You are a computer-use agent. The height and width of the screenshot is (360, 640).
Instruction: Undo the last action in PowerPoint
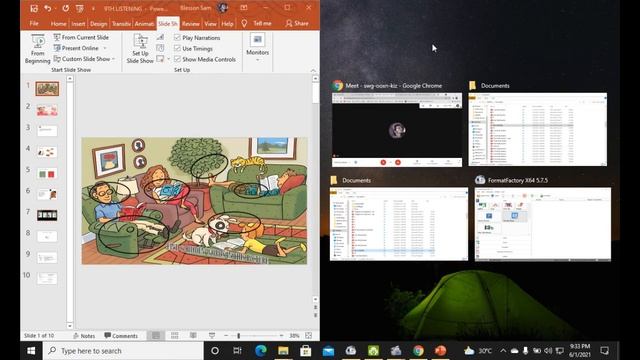(x=47, y=8)
